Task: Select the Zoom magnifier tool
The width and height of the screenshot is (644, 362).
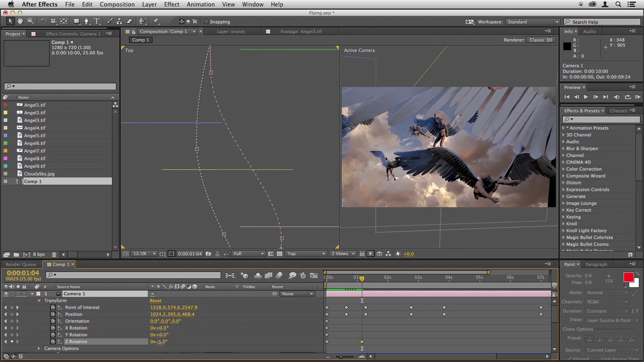Action: [31, 21]
